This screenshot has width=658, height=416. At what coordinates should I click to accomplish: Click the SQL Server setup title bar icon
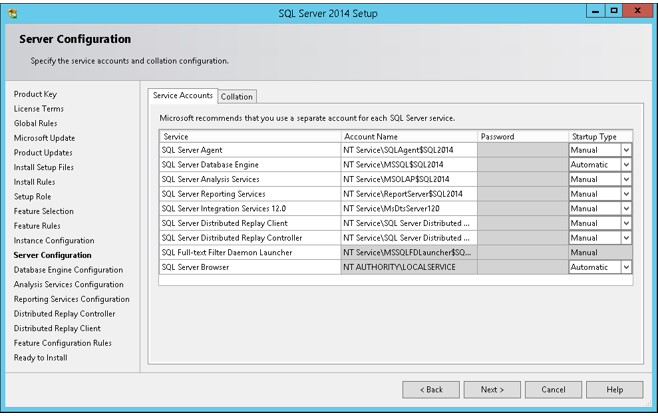click(13, 13)
